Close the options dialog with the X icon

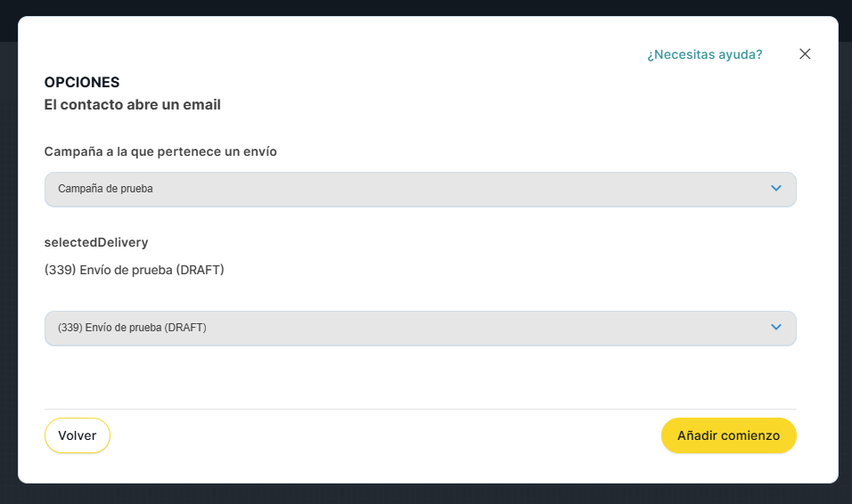point(805,54)
